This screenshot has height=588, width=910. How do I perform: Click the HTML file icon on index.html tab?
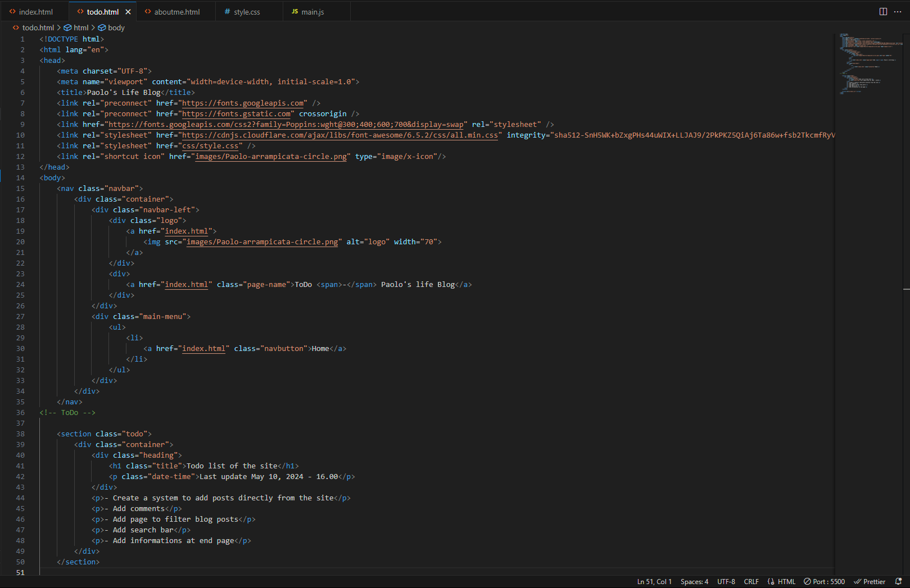12,12
